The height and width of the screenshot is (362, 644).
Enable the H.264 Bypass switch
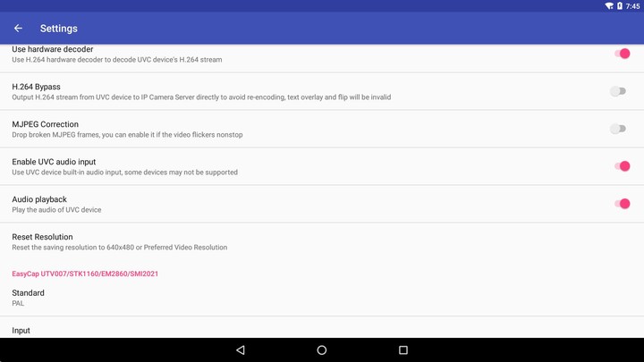point(618,91)
